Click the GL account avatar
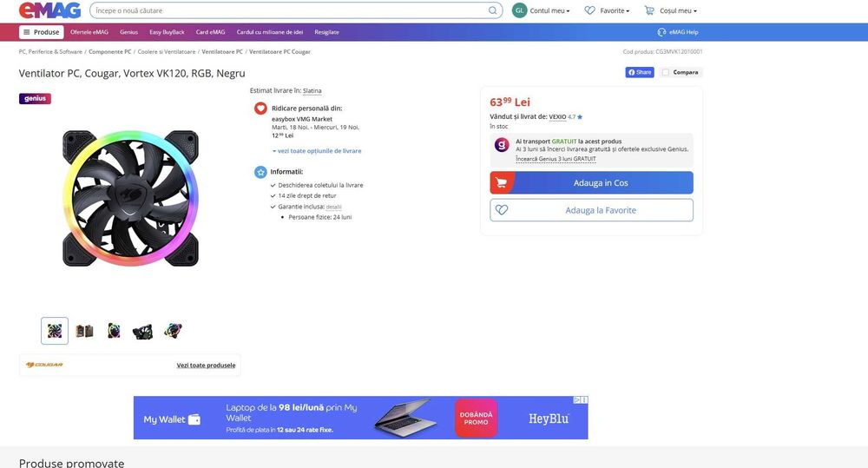Image resolution: width=868 pixels, height=468 pixels. pos(519,10)
